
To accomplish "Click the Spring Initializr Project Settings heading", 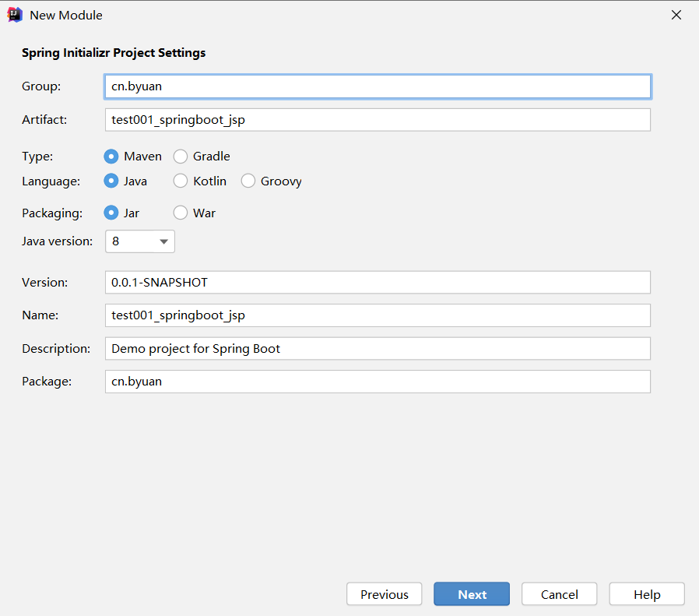I will [114, 53].
